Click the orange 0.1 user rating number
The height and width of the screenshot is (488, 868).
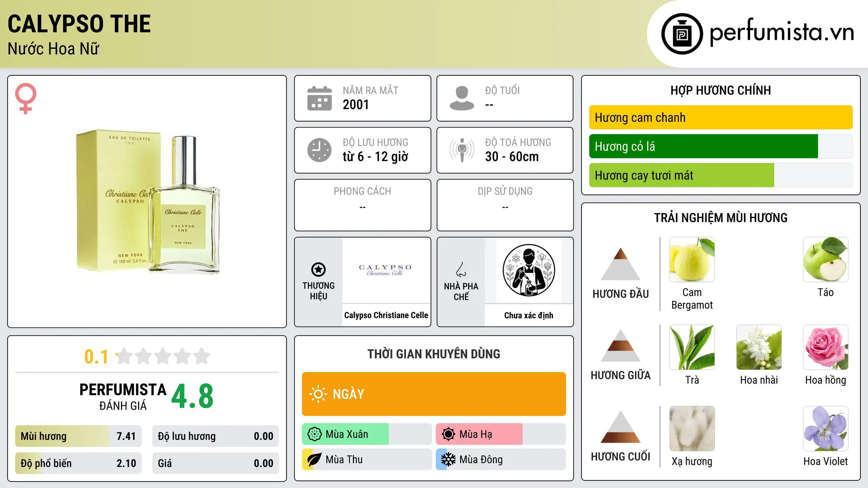[x=96, y=357]
